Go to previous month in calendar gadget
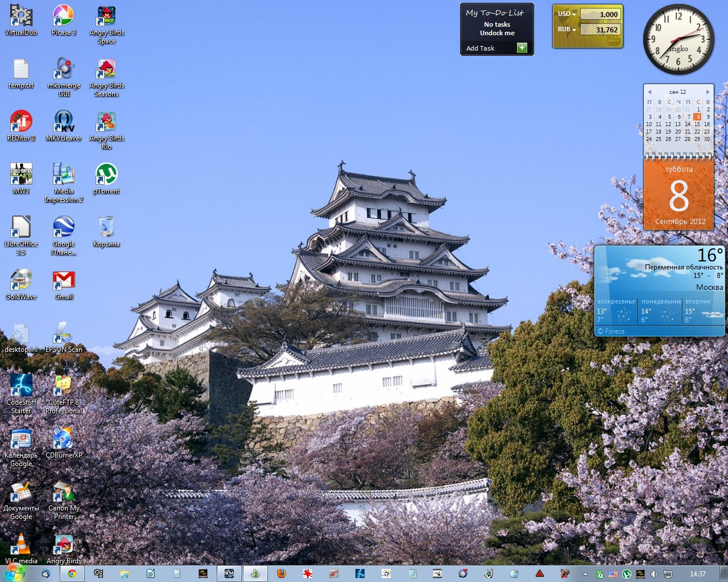Image resolution: width=728 pixels, height=582 pixels. [x=649, y=92]
